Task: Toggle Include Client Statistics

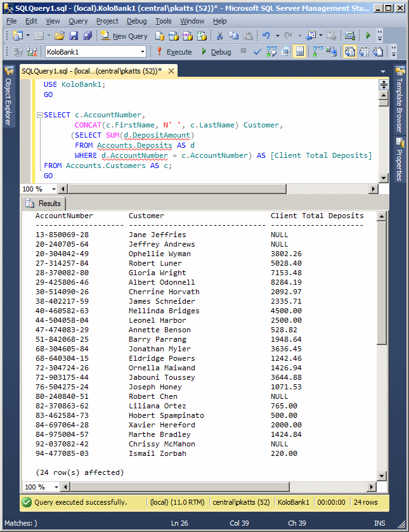Action: [332, 51]
